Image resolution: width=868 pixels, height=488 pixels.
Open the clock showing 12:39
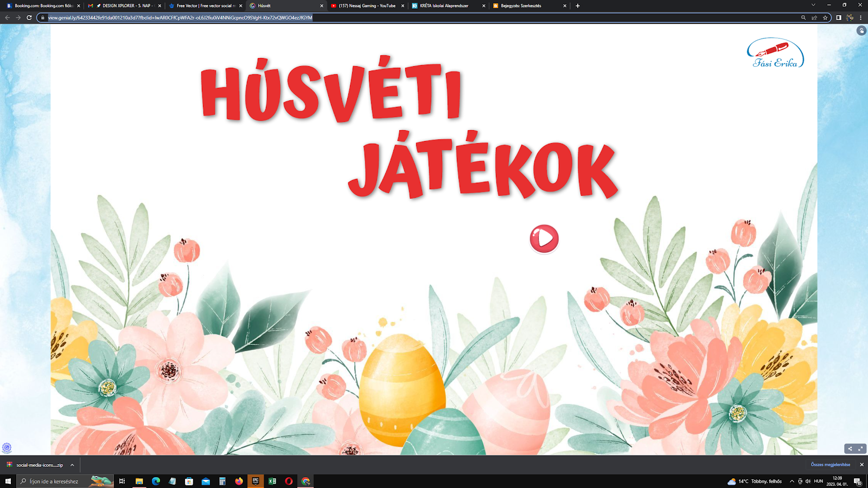(x=837, y=481)
